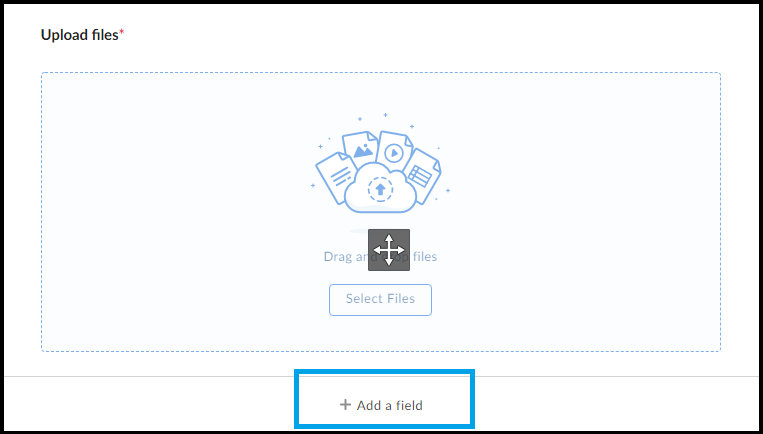
Task: Click the sparkle star above the file icons
Action: (x=385, y=115)
